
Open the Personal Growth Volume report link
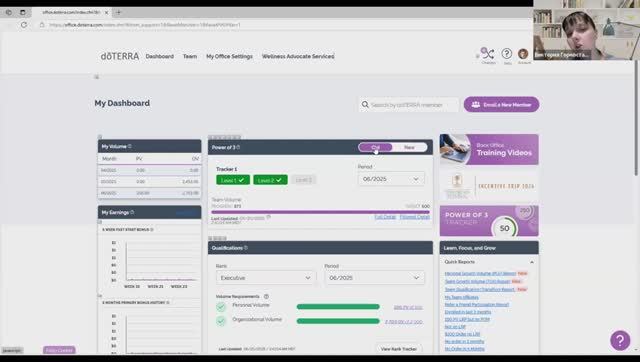(x=480, y=273)
